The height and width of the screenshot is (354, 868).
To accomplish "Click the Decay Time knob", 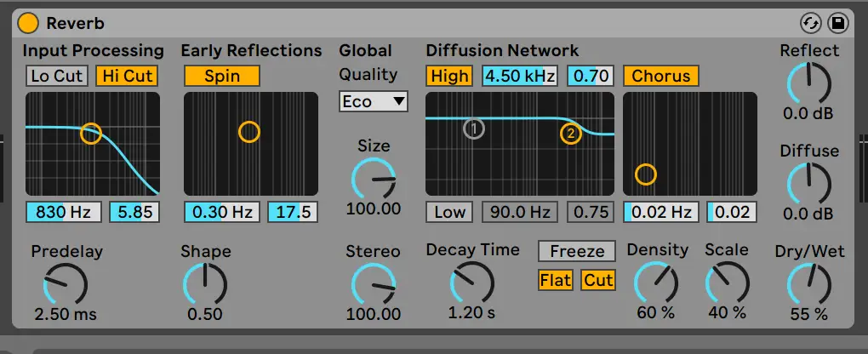I will click(471, 282).
